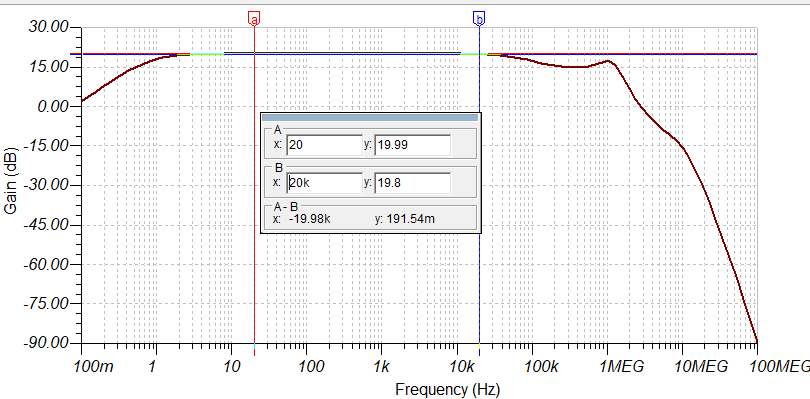This screenshot has height=399, width=810.
Task: Click the 1MEG frequency tick label
Action: (622, 366)
